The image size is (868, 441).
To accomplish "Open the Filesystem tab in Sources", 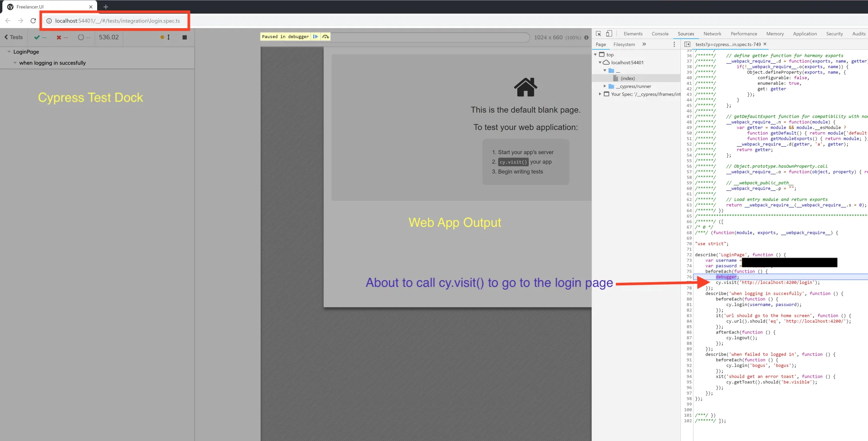I will pos(624,44).
